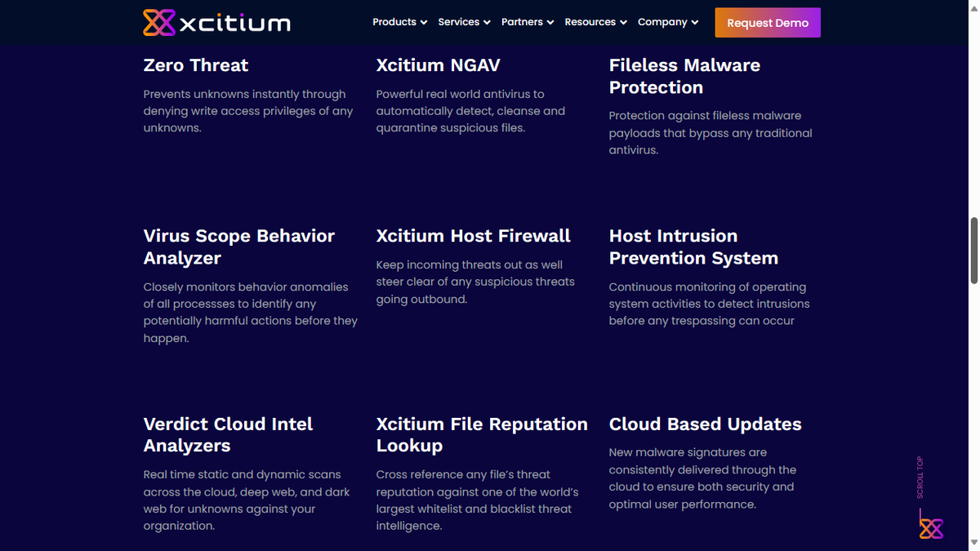Click the Verdict Cloud Intel Analyzers heading
This screenshot has width=980, height=551.
[x=228, y=435]
